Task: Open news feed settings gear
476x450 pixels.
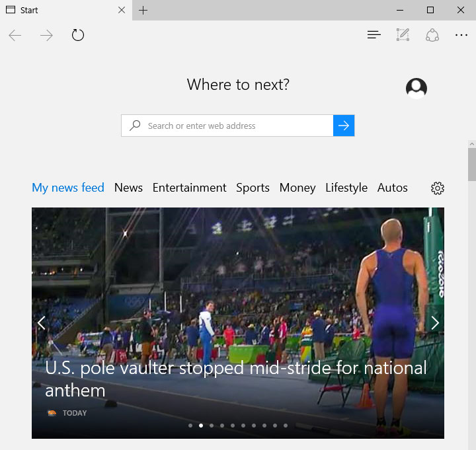Action: tap(437, 188)
